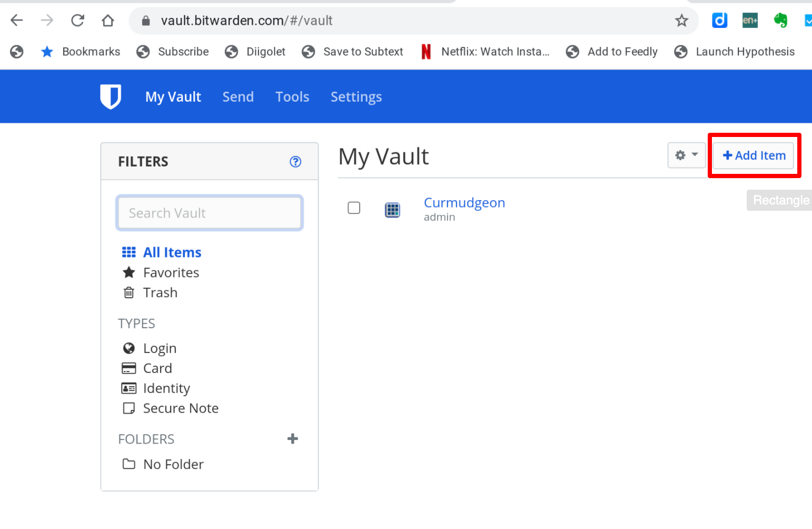812x529 pixels.
Task: Click the en+ extension icon
Action: (x=750, y=21)
